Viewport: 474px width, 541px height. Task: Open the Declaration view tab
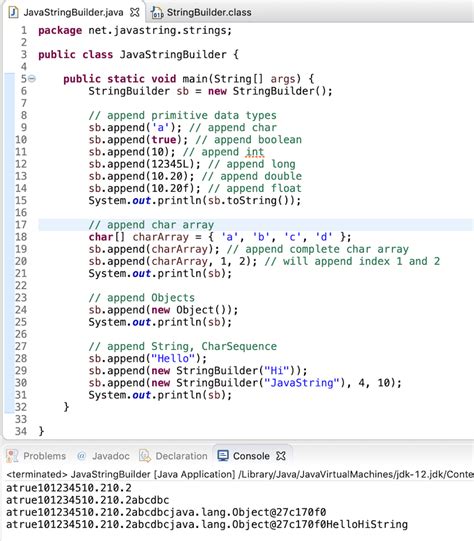[181, 456]
